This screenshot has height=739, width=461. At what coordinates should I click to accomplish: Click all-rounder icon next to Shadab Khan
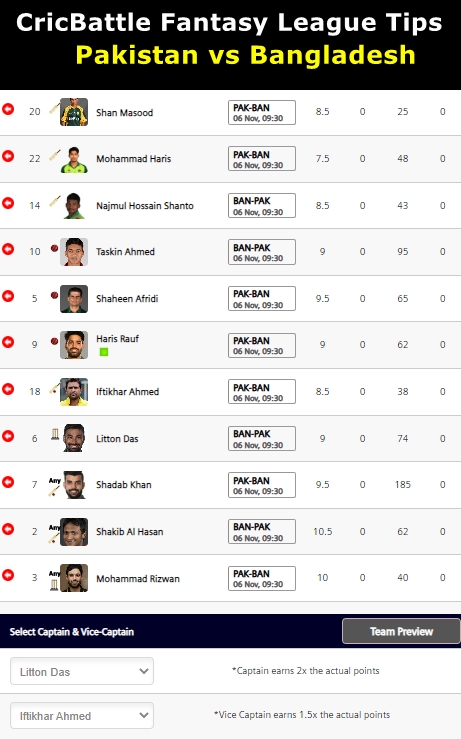(x=54, y=487)
